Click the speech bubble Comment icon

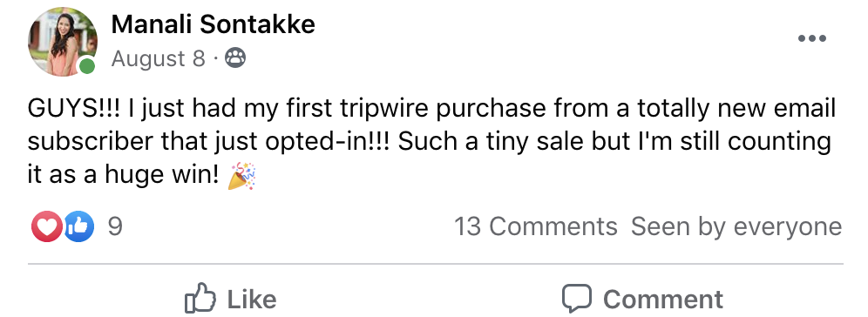577,299
